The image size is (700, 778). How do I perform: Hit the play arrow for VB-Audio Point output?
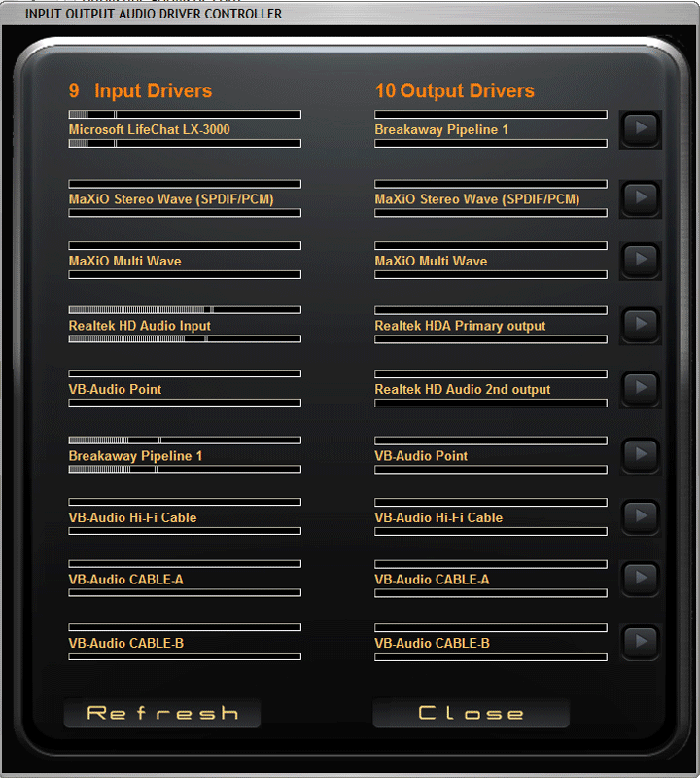(640, 454)
